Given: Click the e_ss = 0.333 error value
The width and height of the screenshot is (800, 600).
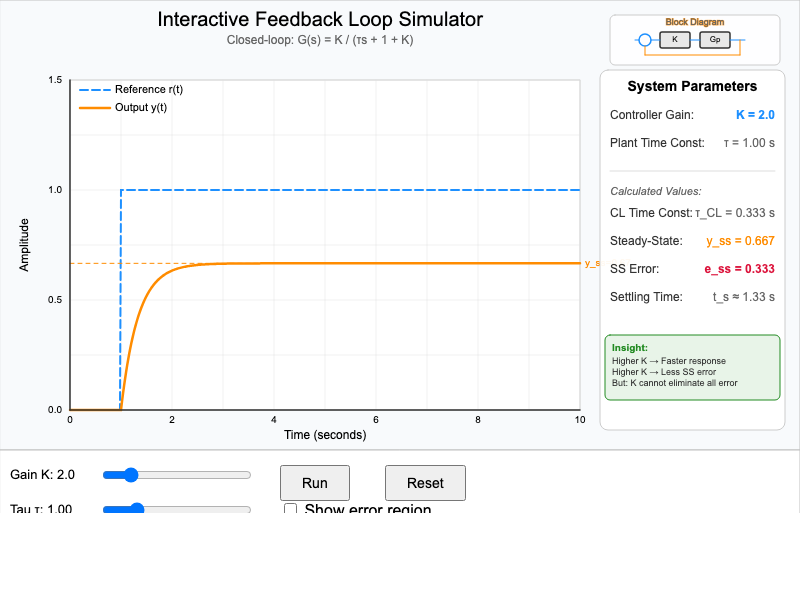Looking at the screenshot, I should tap(741, 269).
